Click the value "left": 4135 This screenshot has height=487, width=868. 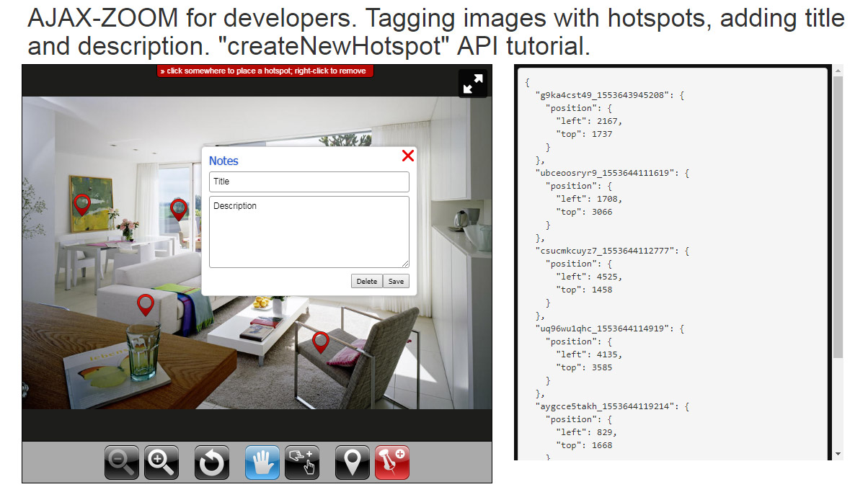(x=589, y=354)
